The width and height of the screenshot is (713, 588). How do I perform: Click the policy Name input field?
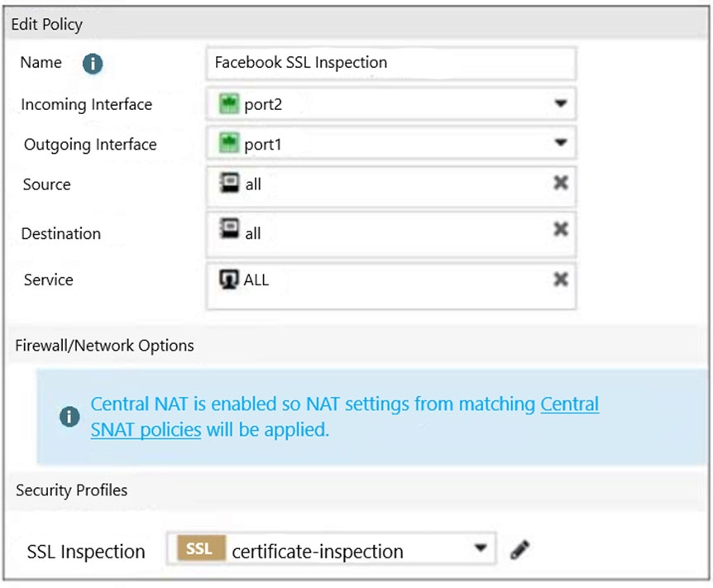(391, 63)
